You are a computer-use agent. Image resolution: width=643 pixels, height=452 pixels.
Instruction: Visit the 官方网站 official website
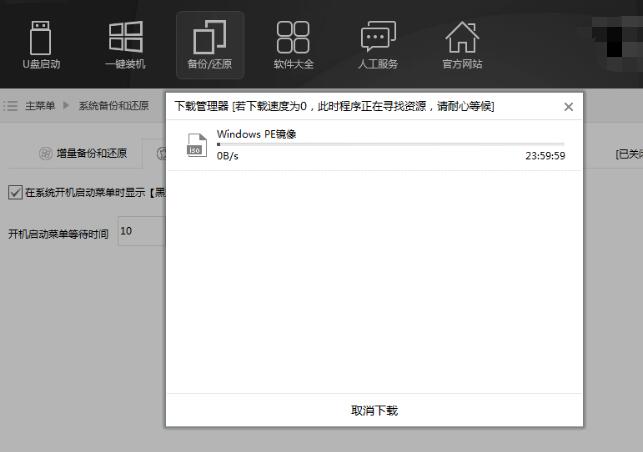click(x=461, y=45)
